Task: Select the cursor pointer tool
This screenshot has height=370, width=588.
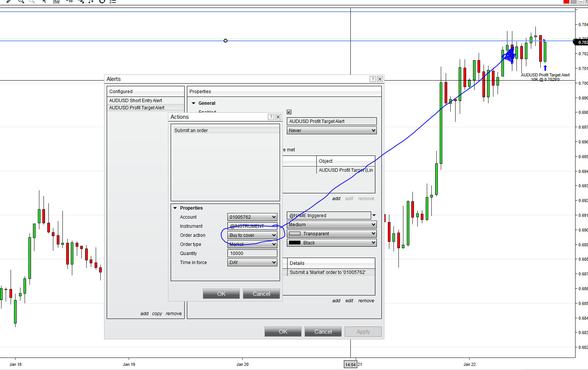Action: (x=45, y=1)
